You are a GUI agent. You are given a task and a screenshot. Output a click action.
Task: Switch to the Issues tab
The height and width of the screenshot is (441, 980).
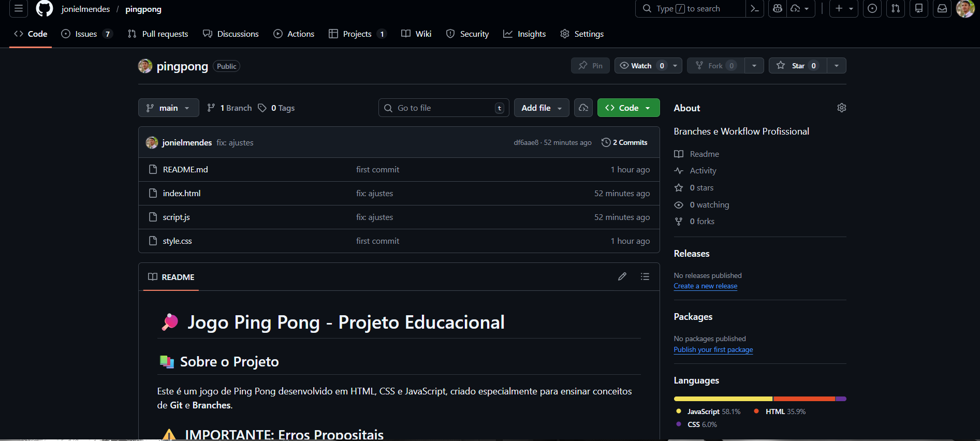pos(86,34)
